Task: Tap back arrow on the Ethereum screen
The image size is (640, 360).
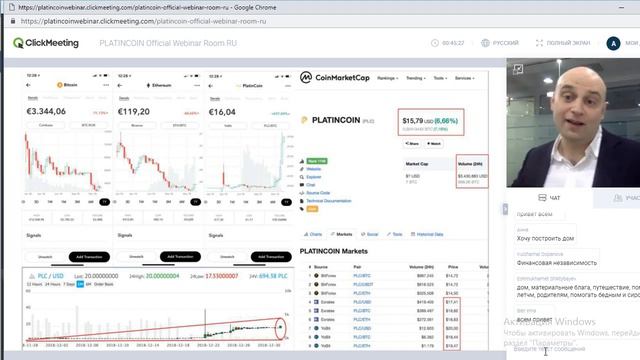Action: [120, 85]
